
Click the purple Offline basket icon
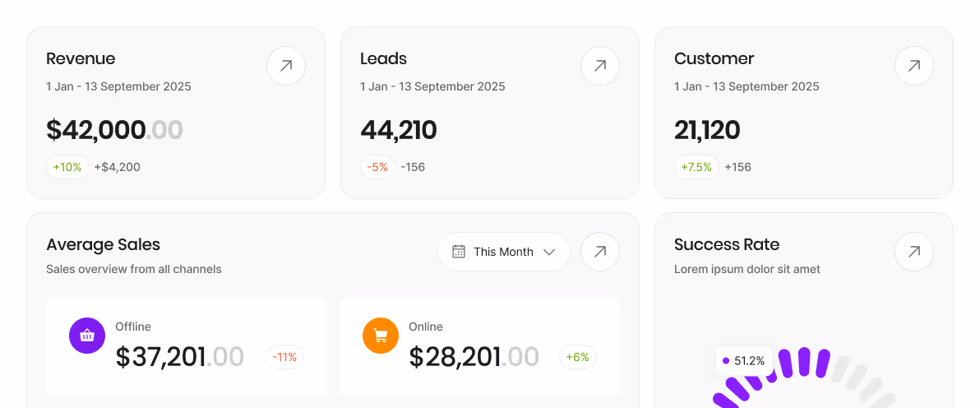coord(87,336)
